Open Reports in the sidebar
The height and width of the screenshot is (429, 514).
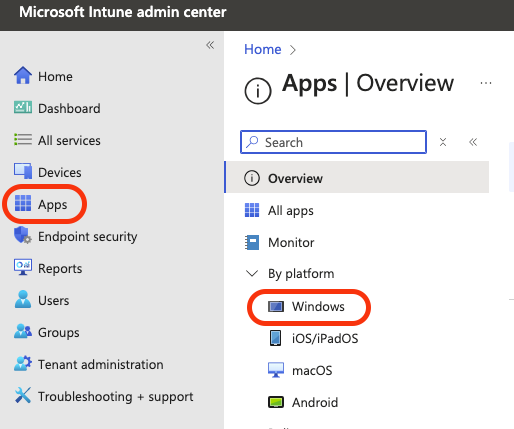click(x=60, y=269)
